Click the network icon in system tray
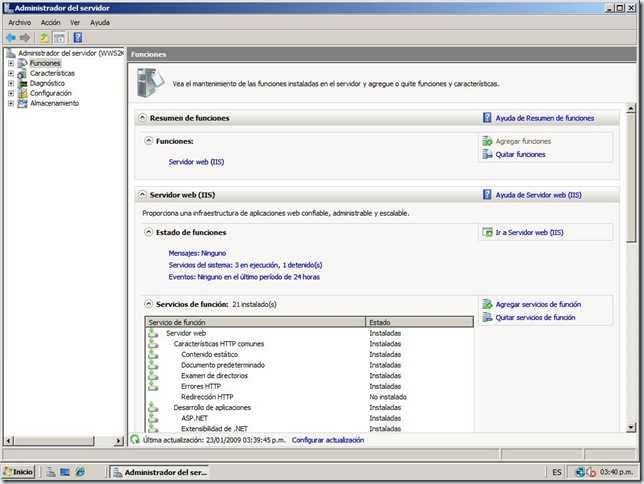The image size is (644, 484). pos(580,472)
